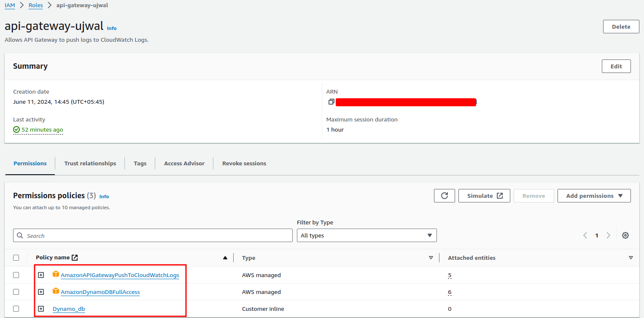The image size is (644, 318).
Task: Navigate to Roles in breadcrumb
Action: (36, 5)
